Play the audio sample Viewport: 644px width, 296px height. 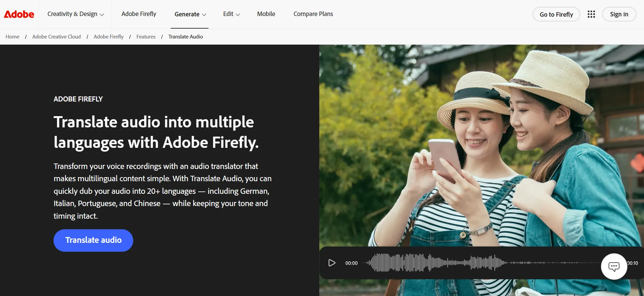(332, 263)
